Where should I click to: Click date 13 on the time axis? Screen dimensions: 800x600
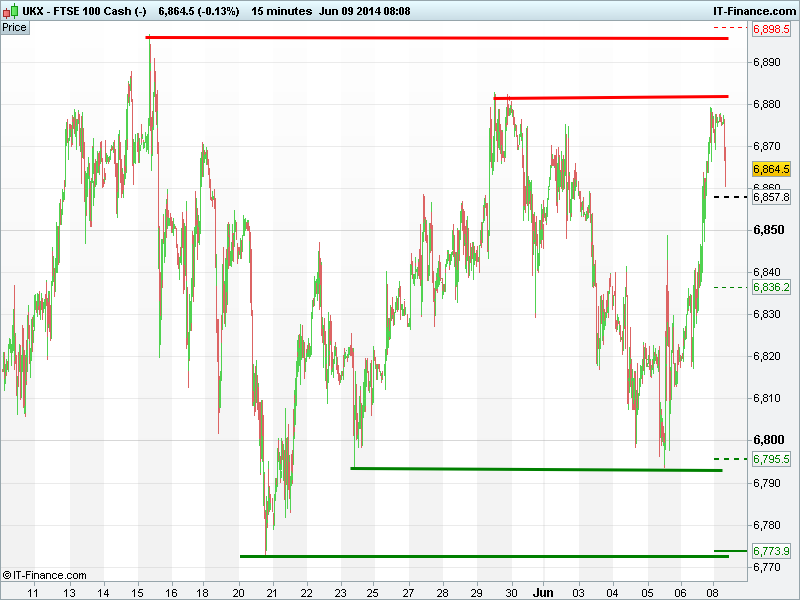[x=69, y=593]
